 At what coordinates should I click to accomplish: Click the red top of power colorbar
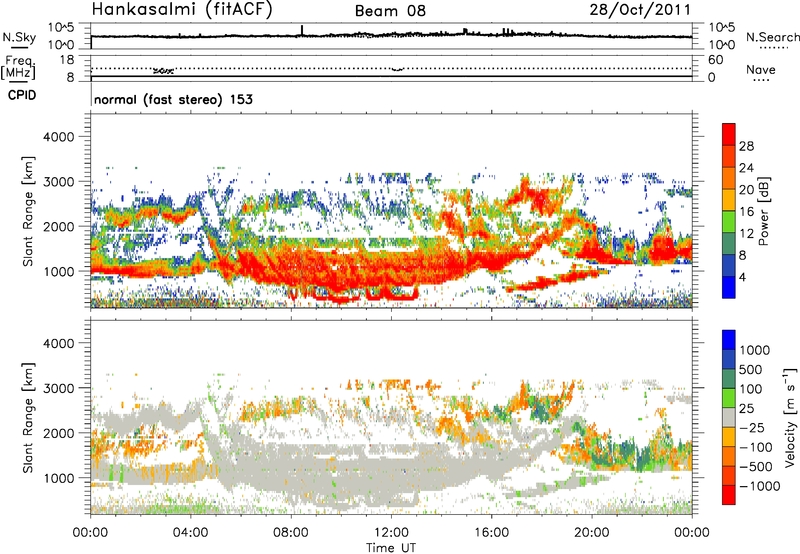[729, 134]
